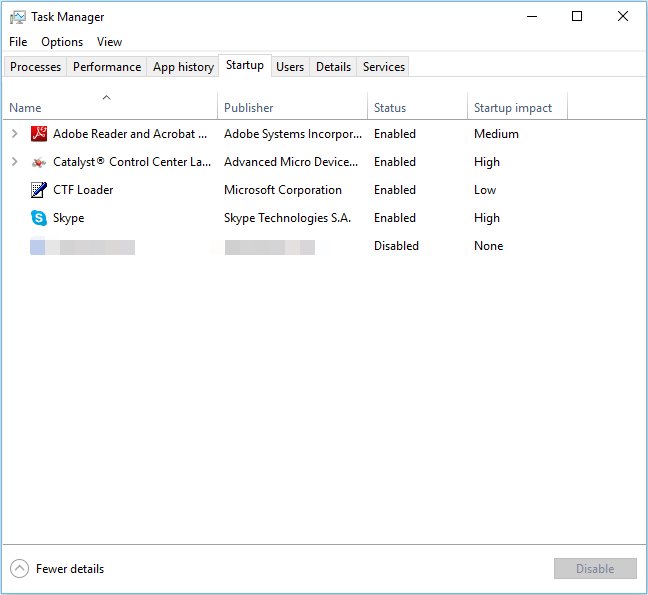Click Enabled status in CTF Loader row
The height and width of the screenshot is (595, 648).
pyautogui.click(x=395, y=190)
